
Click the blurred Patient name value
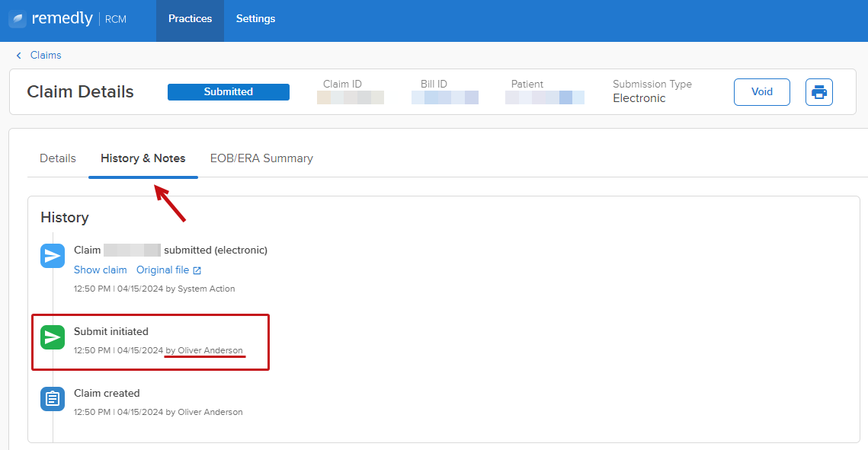pos(545,98)
